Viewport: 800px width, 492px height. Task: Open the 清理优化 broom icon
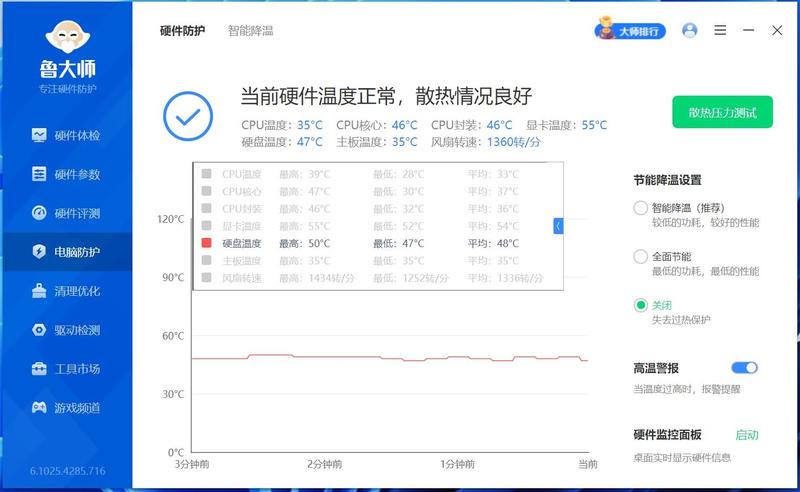tap(39, 291)
